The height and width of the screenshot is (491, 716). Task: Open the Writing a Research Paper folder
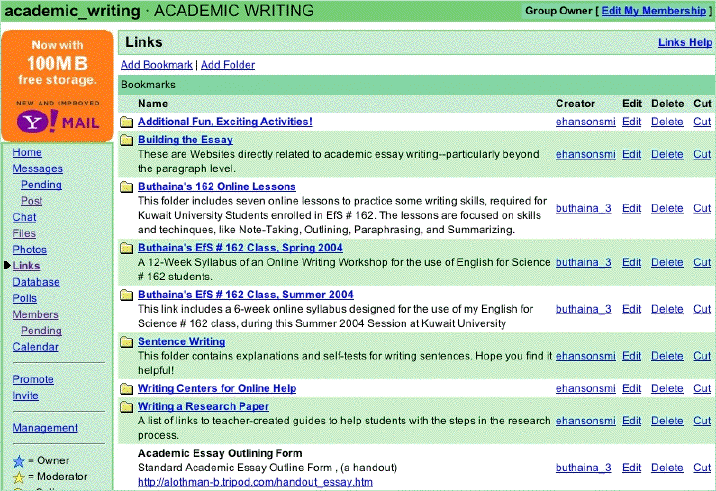click(x=203, y=407)
